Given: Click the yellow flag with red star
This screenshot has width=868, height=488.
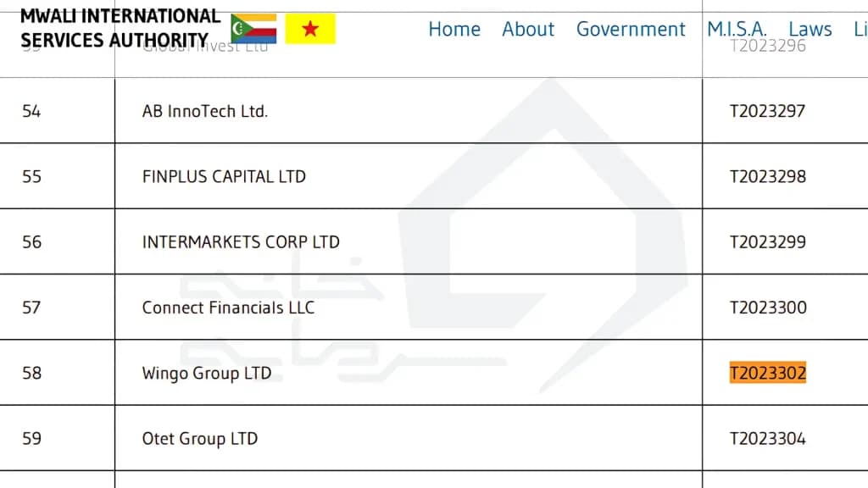Looking at the screenshot, I should [x=310, y=28].
